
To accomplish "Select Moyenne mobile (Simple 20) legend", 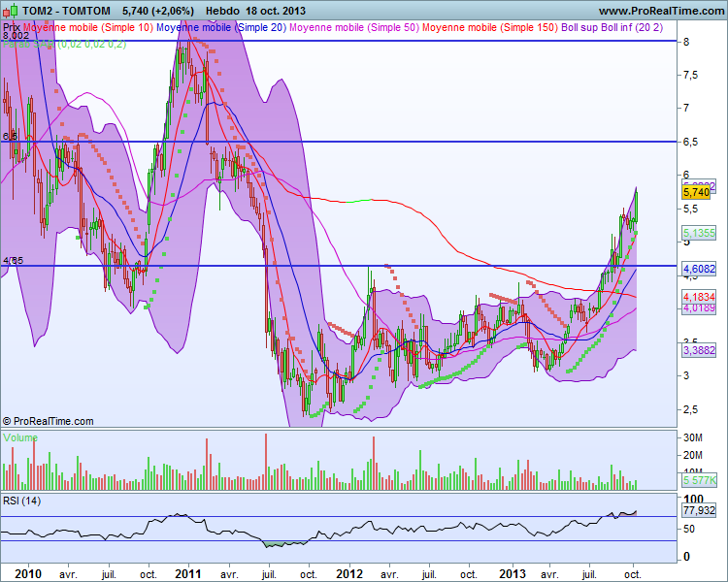I will [x=221, y=27].
